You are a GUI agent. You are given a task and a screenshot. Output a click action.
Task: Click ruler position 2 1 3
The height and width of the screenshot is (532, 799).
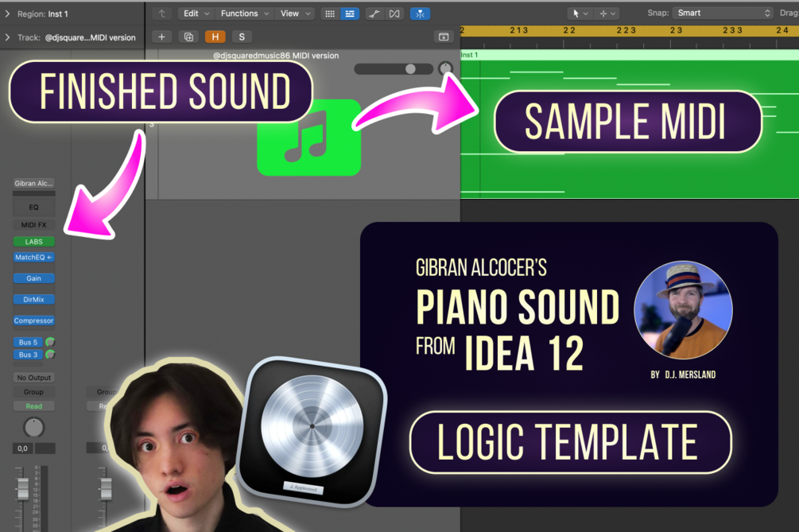click(518, 30)
